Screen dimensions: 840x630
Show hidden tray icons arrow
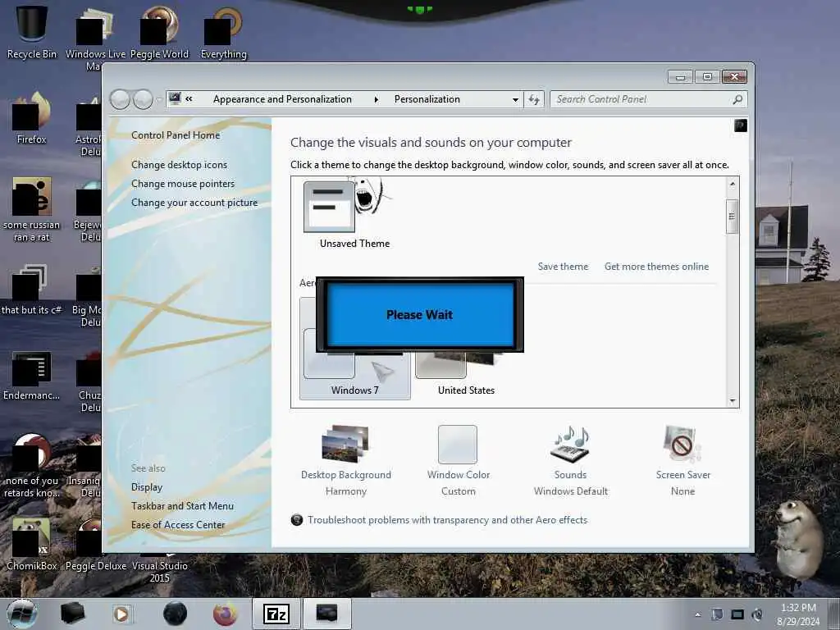[x=697, y=615]
